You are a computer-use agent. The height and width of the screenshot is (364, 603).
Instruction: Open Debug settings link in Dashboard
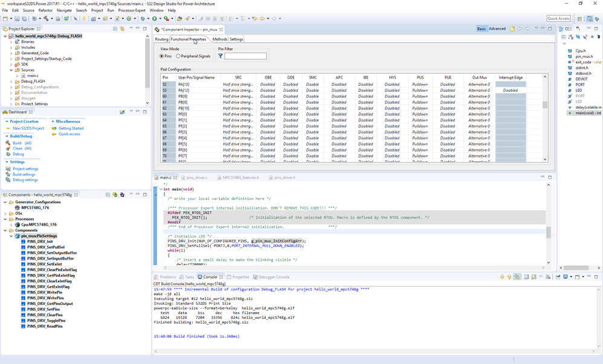click(x=25, y=180)
